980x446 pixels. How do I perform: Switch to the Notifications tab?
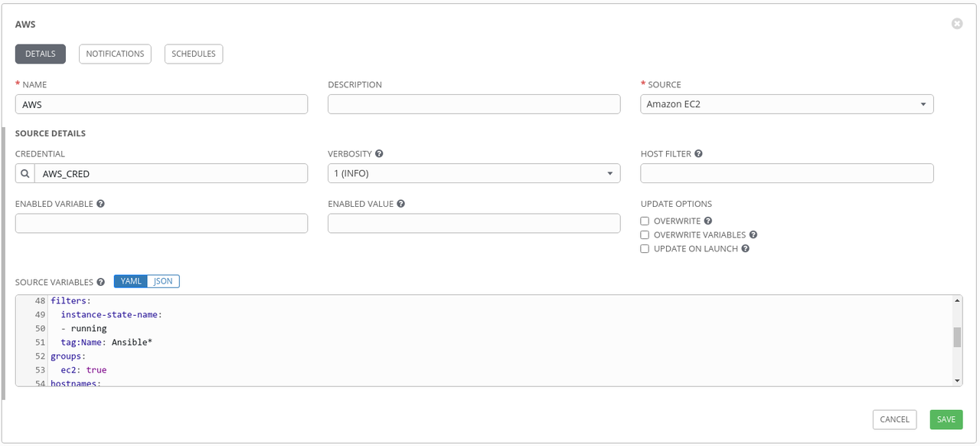click(x=115, y=54)
